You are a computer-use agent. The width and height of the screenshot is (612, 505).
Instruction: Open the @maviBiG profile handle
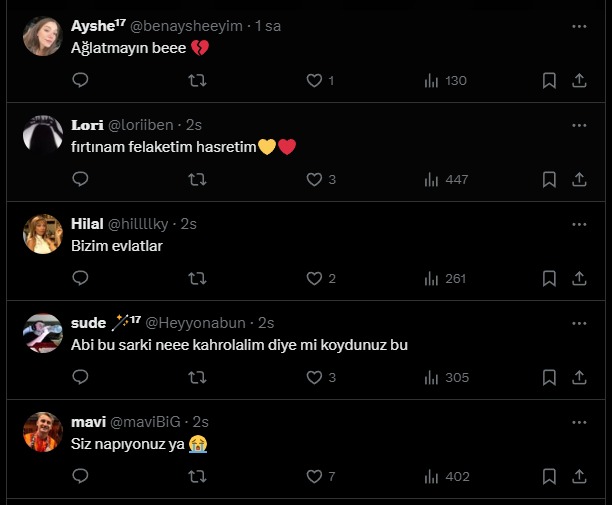pos(147,422)
